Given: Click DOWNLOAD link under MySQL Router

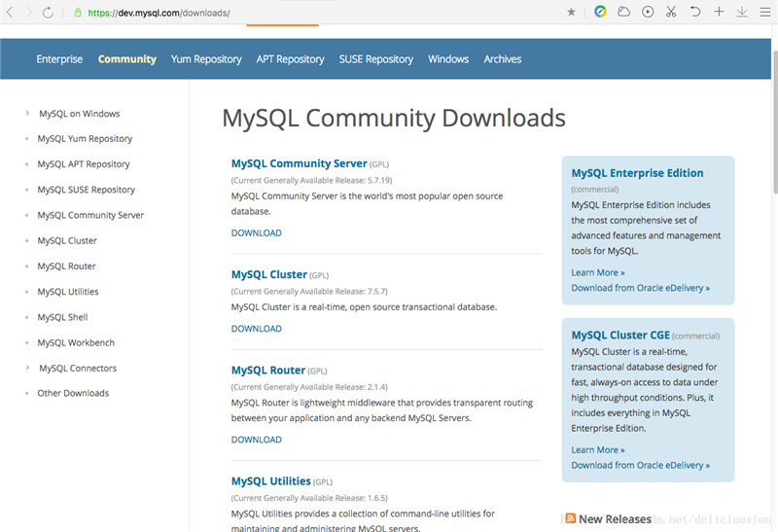Looking at the screenshot, I should 257,440.
